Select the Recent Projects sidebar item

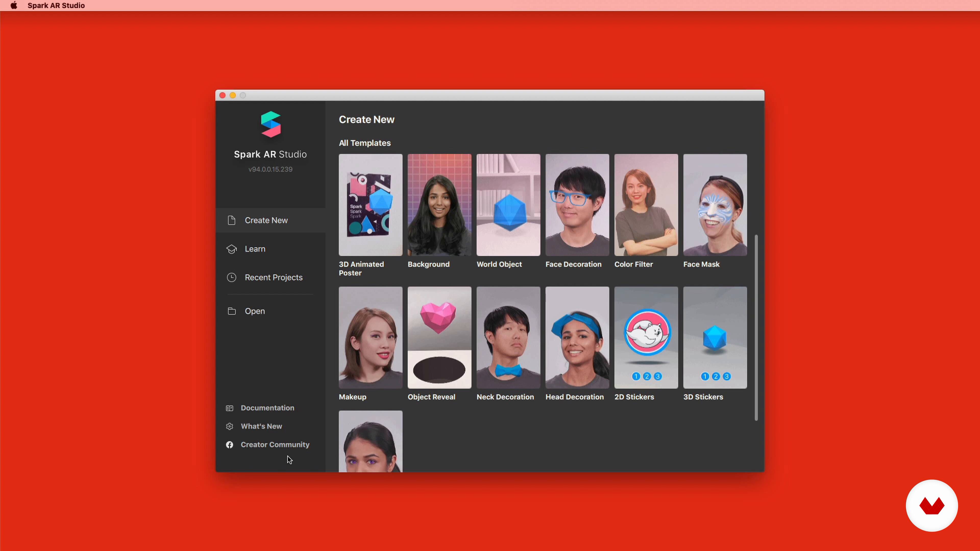click(x=271, y=278)
